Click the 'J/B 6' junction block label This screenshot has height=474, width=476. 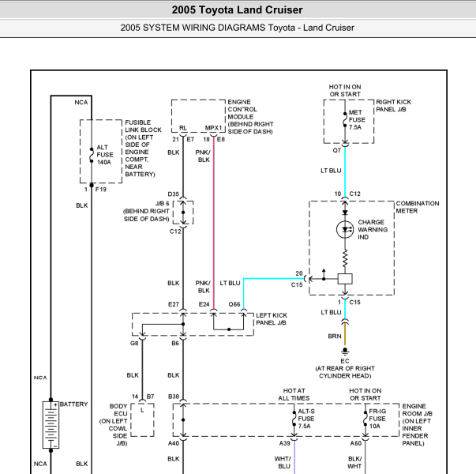coord(163,204)
